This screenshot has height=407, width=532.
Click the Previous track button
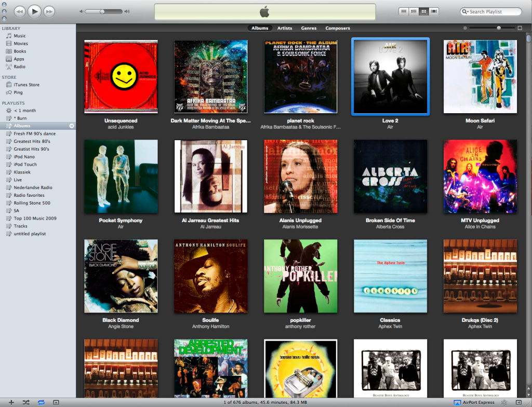20,12
